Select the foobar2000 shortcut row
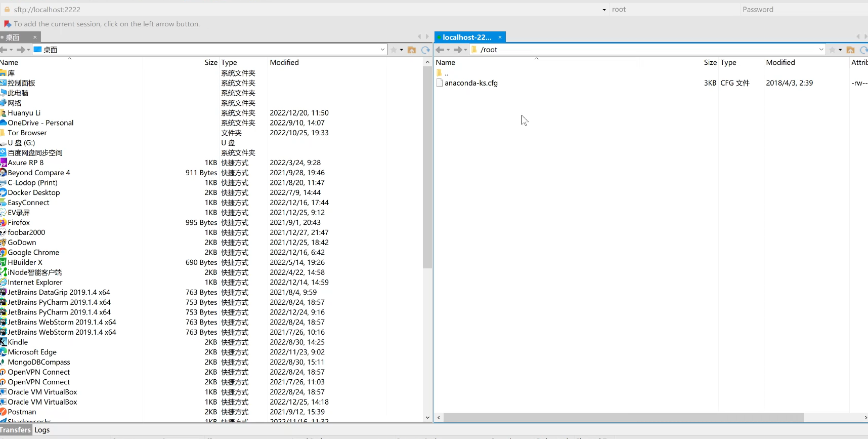Image resolution: width=868 pixels, height=439 pixels. [211, 232]
